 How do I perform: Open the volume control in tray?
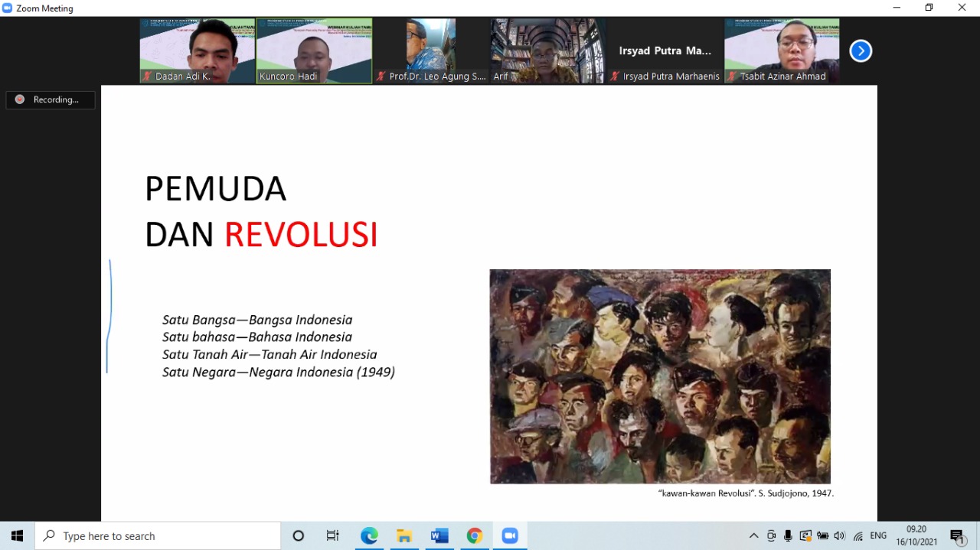840,535
